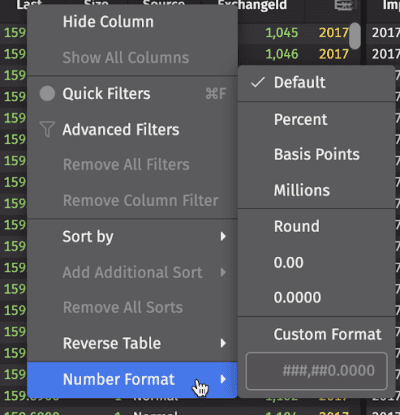Click the Advanced Filters funnel icon
The height and width of the screenshot is (415, 400).
point(47,129)
